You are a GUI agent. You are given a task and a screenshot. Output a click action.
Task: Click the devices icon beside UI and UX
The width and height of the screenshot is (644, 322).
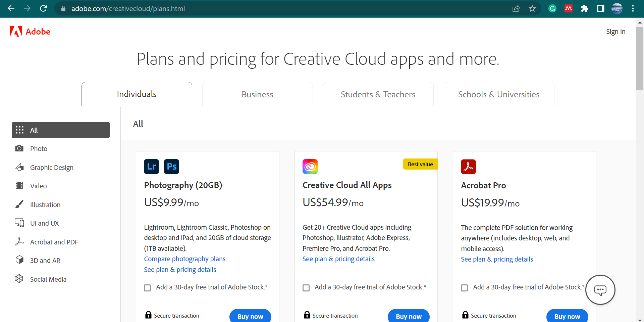[19, 223]
